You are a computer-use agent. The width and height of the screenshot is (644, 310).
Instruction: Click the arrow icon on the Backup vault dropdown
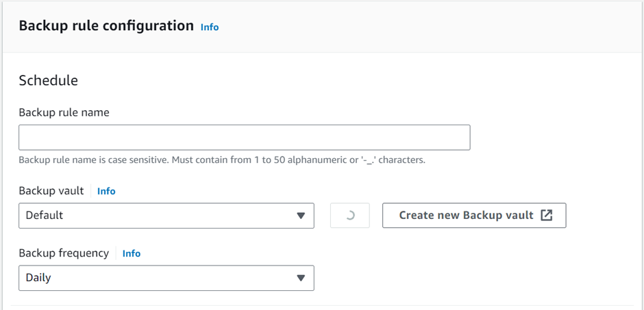pos(300,216)
